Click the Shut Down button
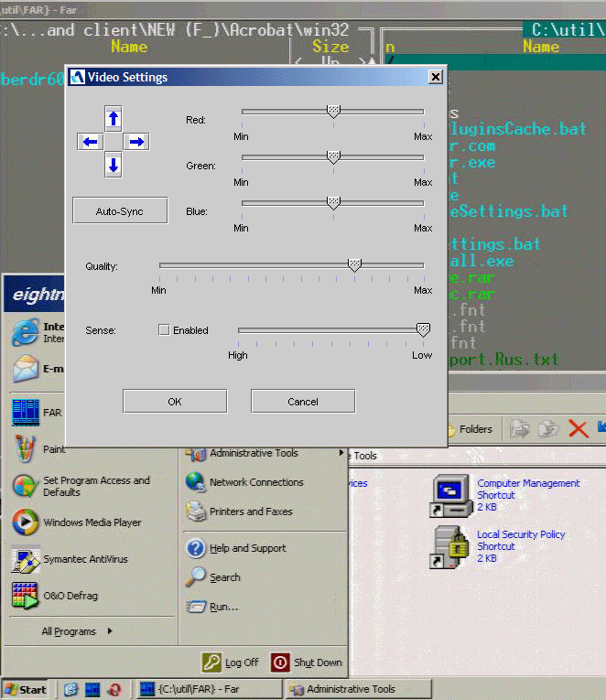This screenshot has height=700, width=606. tap(307, 662)
